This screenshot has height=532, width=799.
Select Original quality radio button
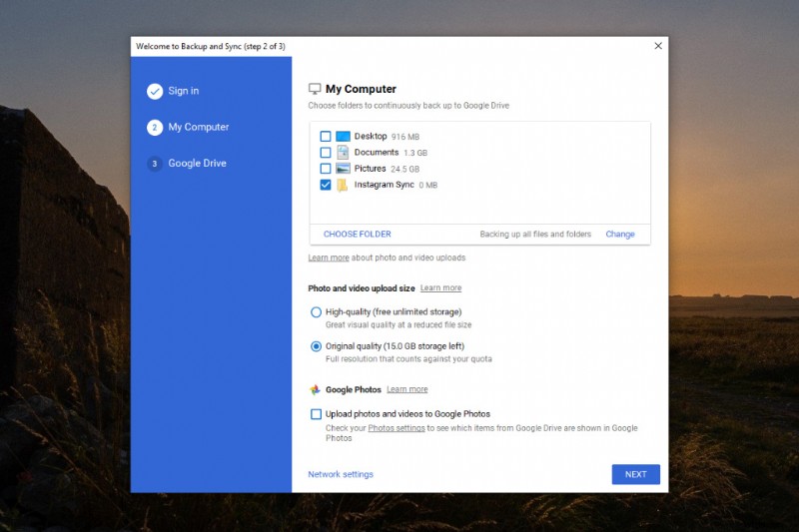pos(317,346)
